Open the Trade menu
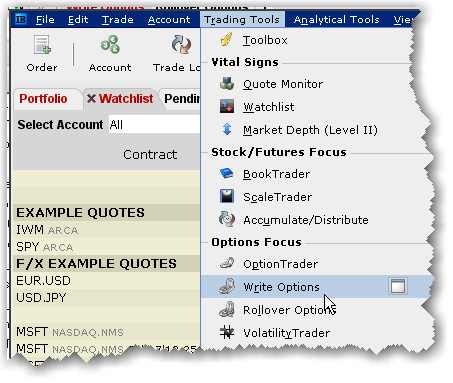This screenshot has width=453, height=383. pos(118,20)
